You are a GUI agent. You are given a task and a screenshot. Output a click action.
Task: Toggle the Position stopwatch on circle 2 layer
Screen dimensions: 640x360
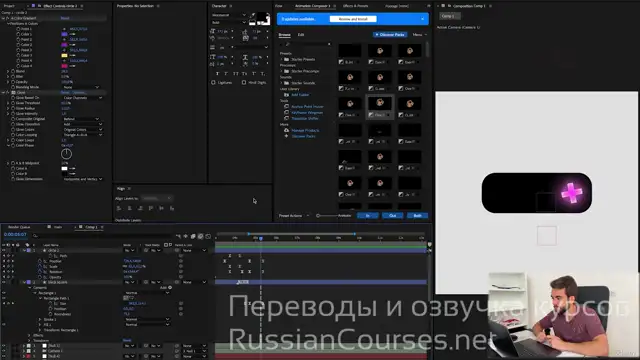(x=40, y=261)
